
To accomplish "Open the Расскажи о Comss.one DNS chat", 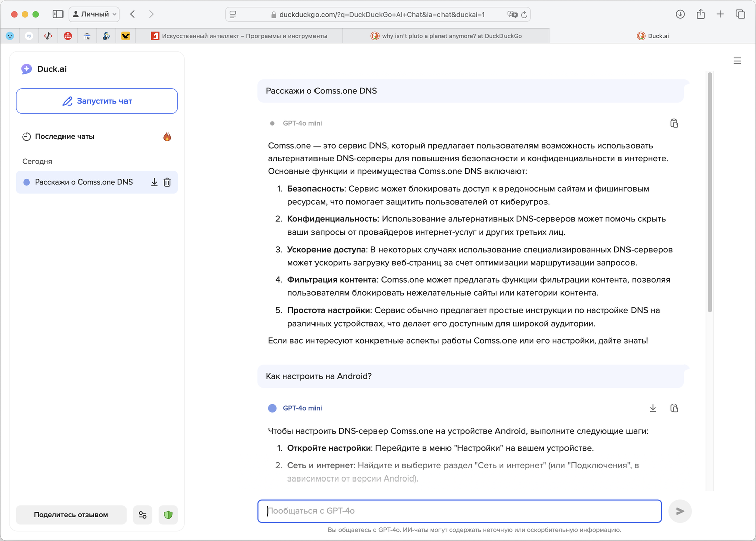I will click(x=84, y=182).
